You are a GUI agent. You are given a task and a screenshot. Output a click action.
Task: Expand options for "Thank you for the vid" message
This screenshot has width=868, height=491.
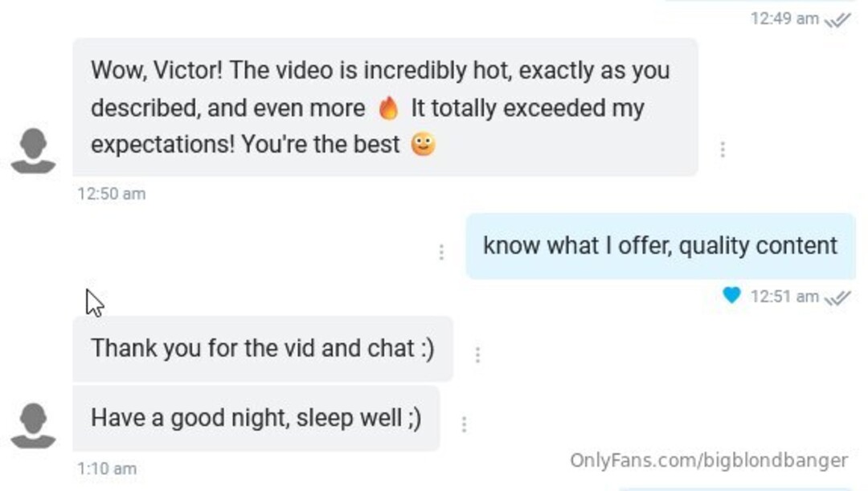[477, 354]
